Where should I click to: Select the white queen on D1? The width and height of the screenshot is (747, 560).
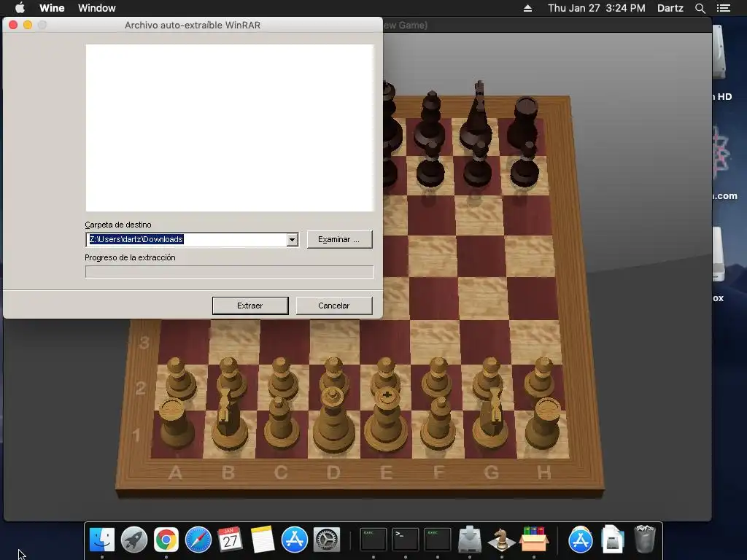[333, 419]
